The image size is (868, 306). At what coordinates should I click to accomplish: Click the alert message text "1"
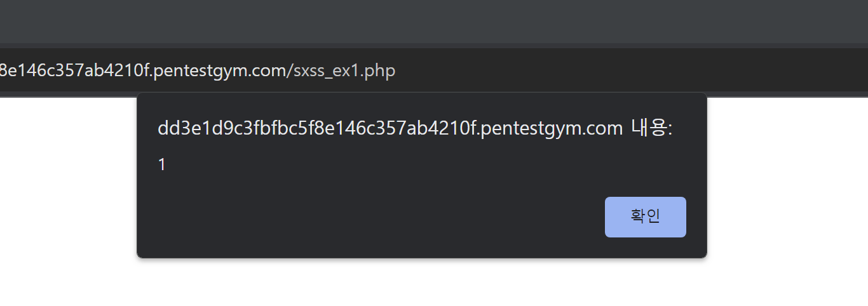pos(161,165)
